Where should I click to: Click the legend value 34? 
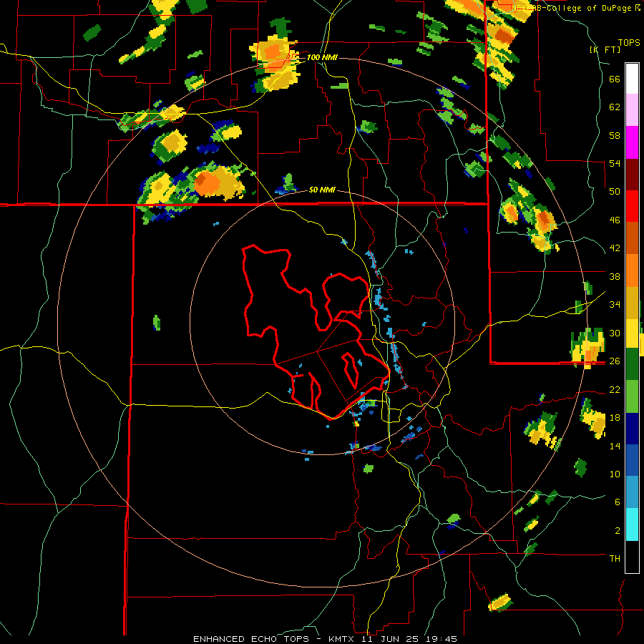(615, 304)
